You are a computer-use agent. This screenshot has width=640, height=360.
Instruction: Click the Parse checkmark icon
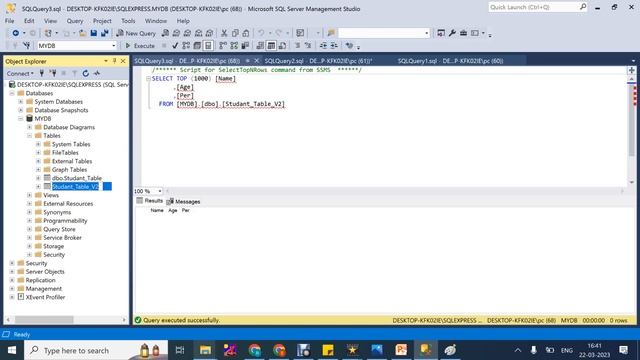coord(175,46)
